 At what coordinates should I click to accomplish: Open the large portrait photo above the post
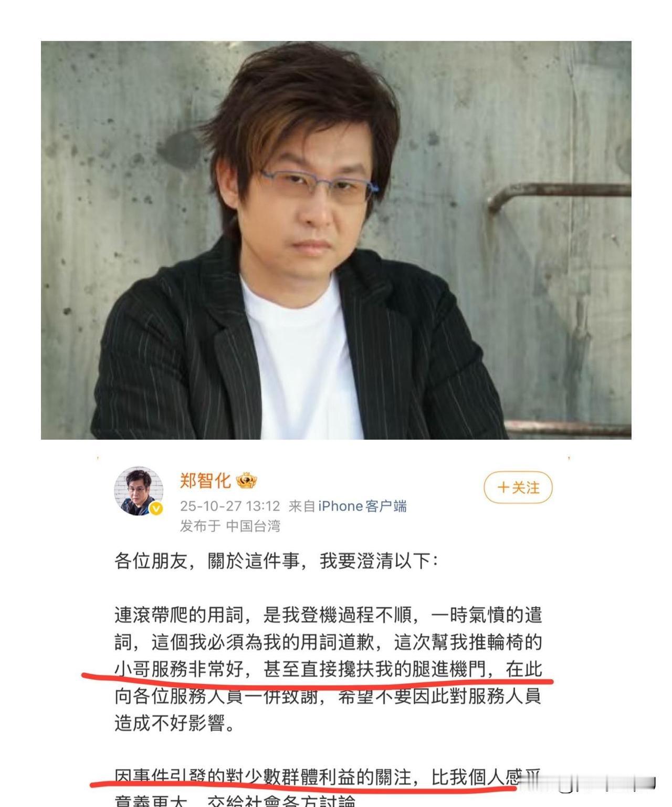(x=336, y=240)
